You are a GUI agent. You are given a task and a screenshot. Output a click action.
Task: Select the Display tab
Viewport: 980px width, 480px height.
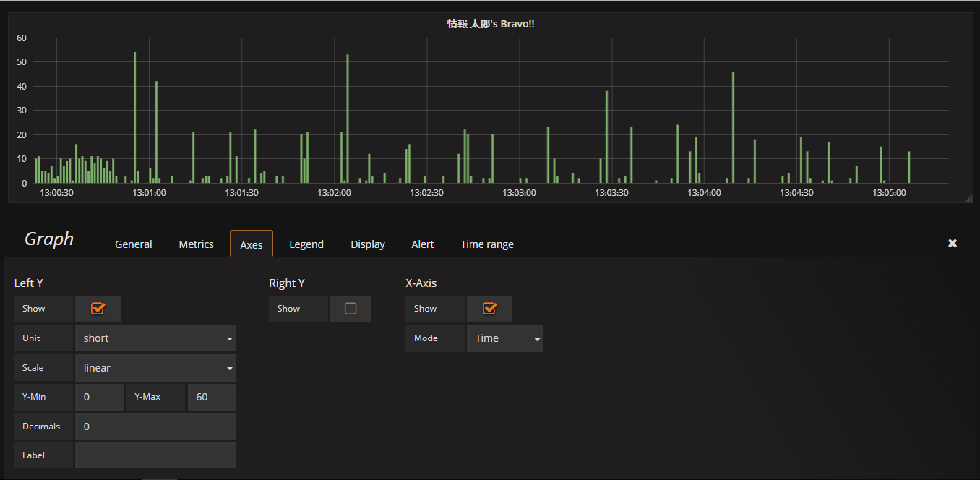tap(368, 244)
